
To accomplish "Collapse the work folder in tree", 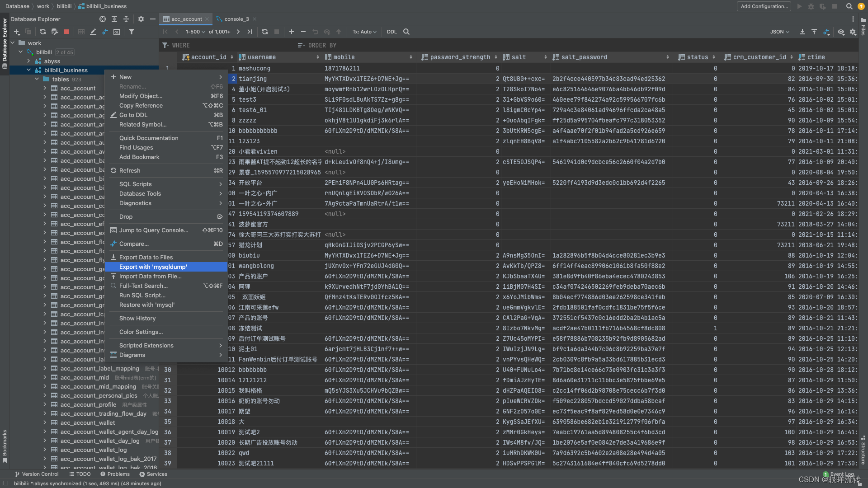I will [x=13, y=43].
